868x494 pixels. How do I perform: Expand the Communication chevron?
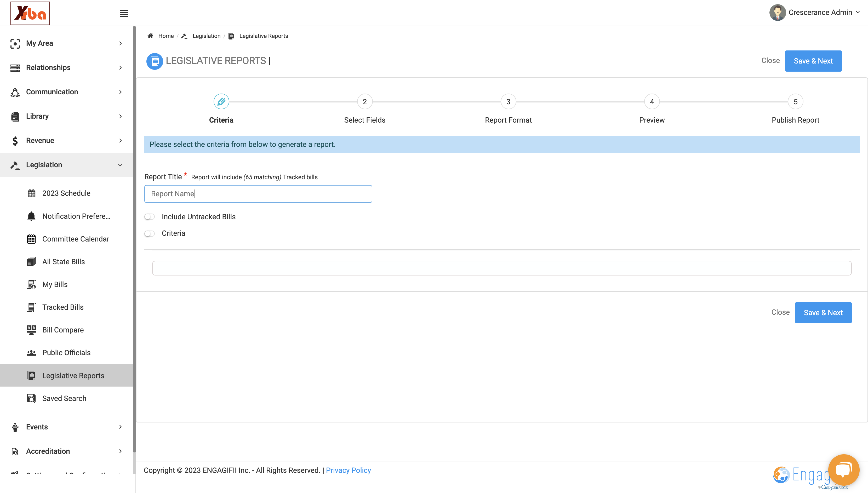pos(121,92)
